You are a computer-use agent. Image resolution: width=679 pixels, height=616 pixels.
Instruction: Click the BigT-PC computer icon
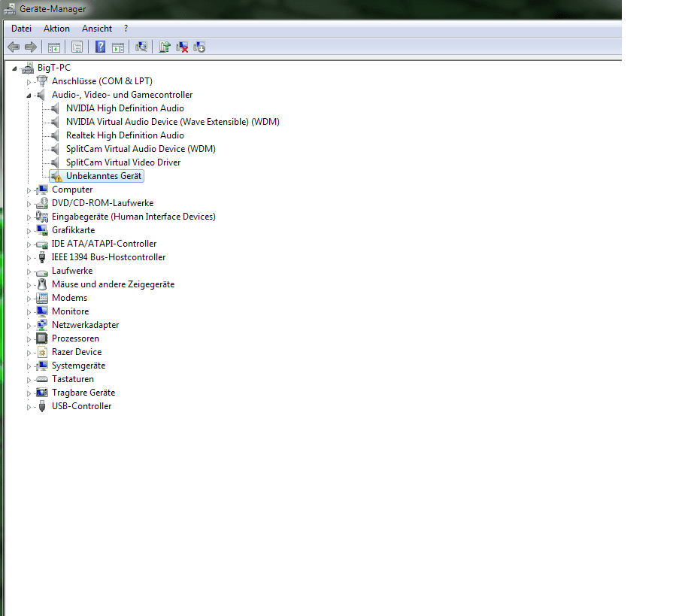(28, 68)
